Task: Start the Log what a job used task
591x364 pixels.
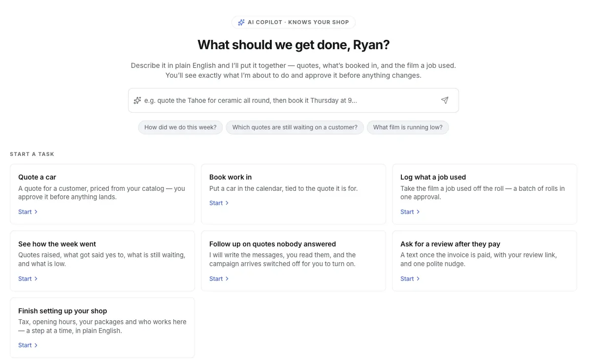Action: pyautogui.click(x=410, y=212)
